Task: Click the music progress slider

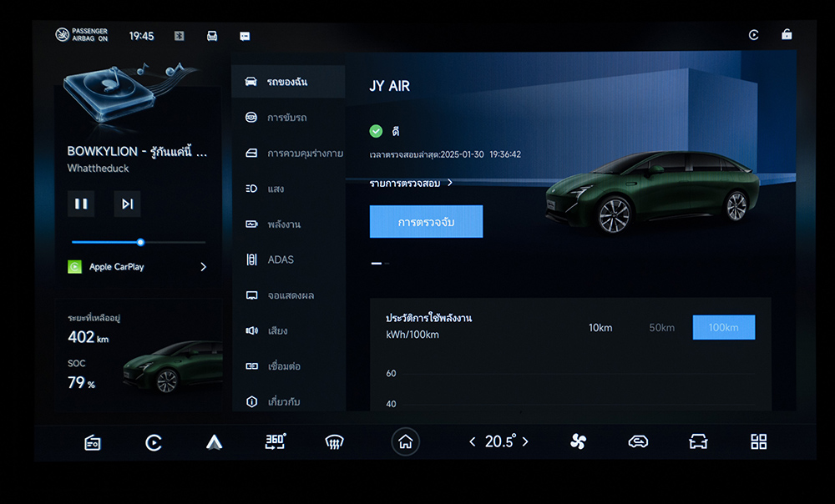Action: 139,242
